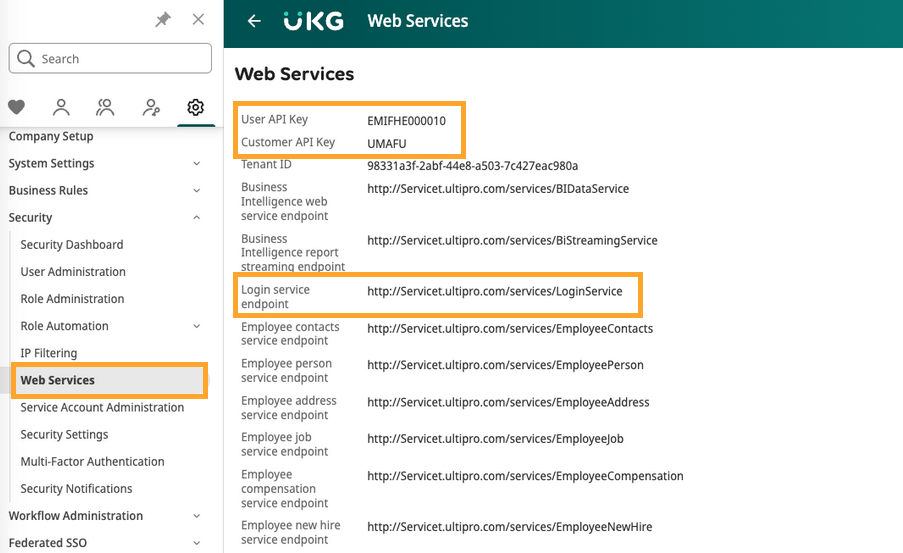Open the two-person team tab
The image size is (903, 553).
point(105,107)
